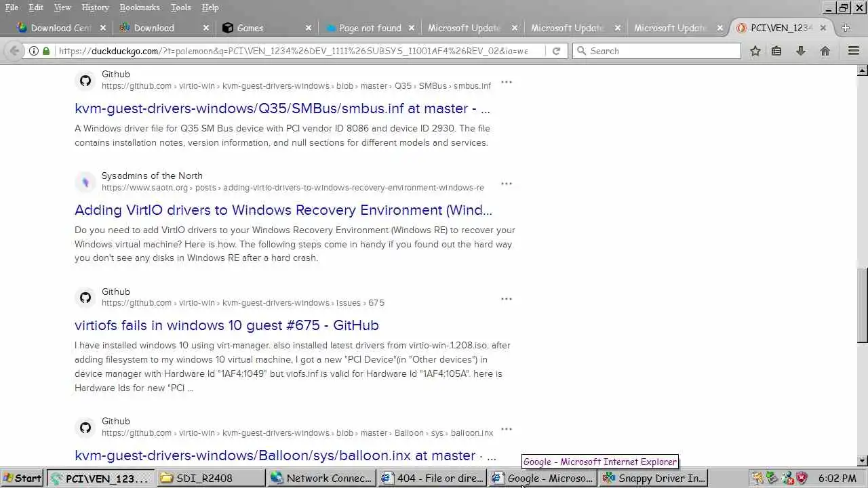Go to the Home page icon
This screenshot has width=868, height=488.
click(x=825, y=51)
